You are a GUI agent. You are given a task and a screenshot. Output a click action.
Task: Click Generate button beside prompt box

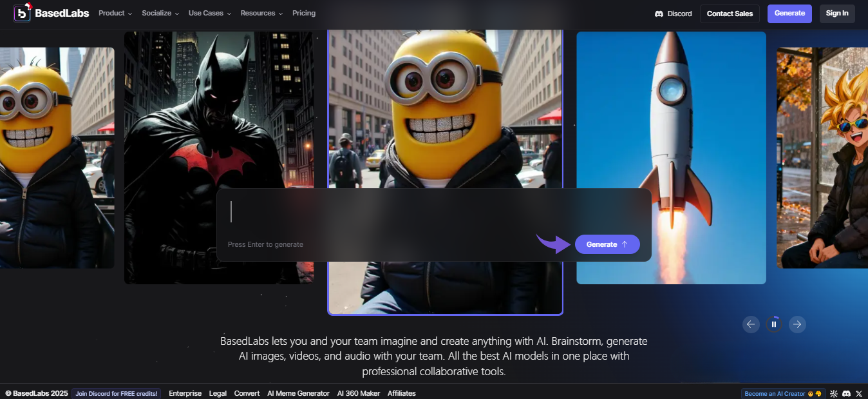pyautogui.click(x=607, y=244)
